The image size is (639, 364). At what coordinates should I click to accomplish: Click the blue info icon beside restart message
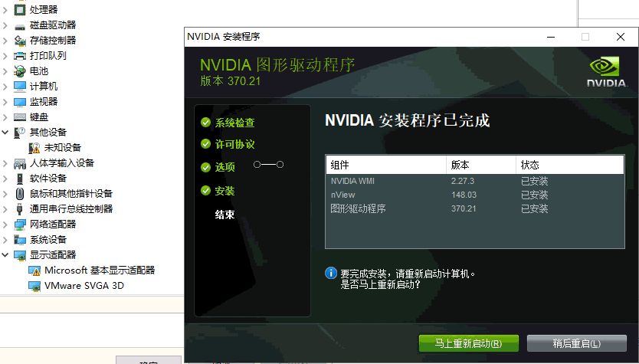pos(331,273)
